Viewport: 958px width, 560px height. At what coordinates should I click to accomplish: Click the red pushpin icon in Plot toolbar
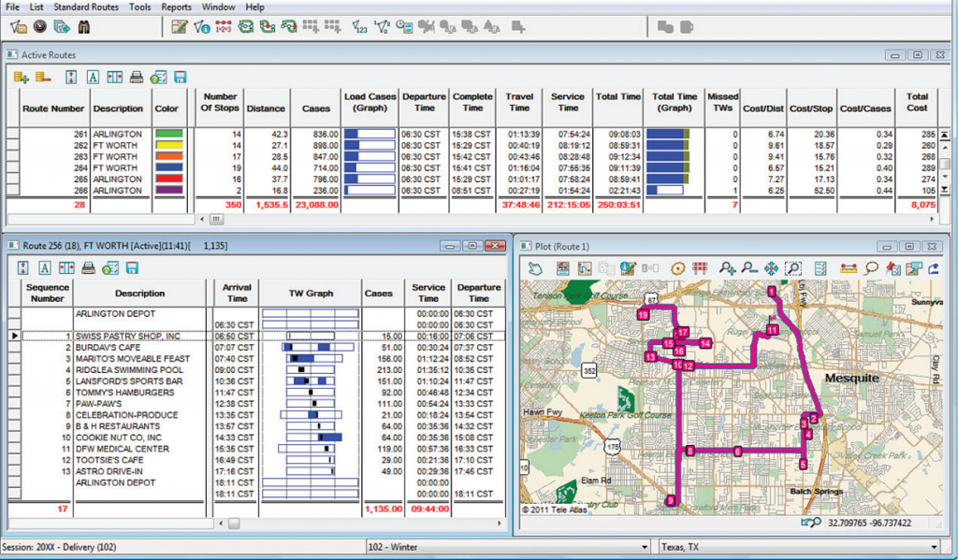[893, 268]
